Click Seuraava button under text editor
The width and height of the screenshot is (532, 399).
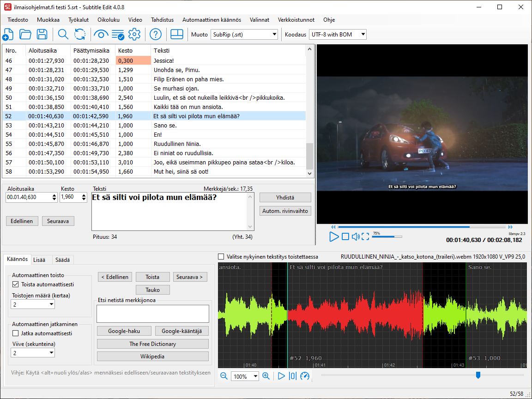pos(58,221)
